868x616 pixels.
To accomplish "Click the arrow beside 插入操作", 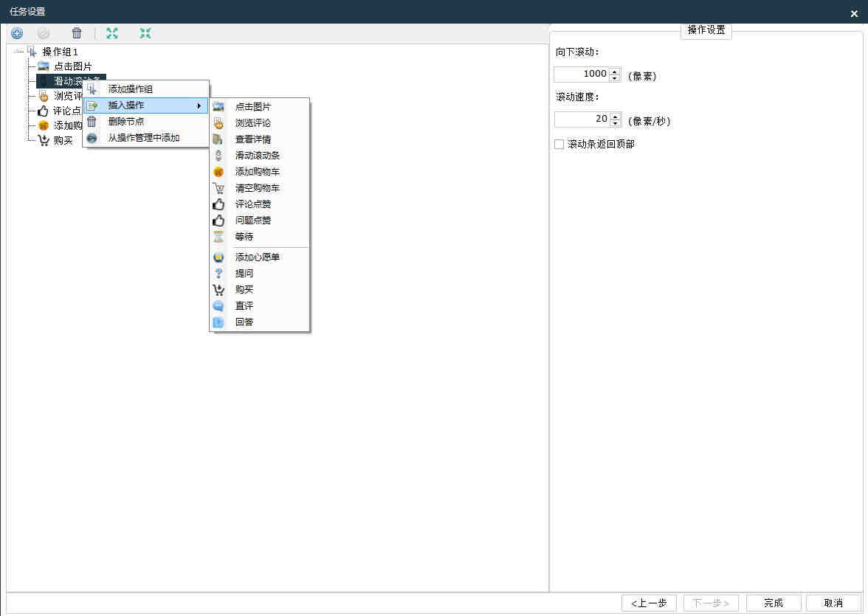I will (x=199, y=105).
